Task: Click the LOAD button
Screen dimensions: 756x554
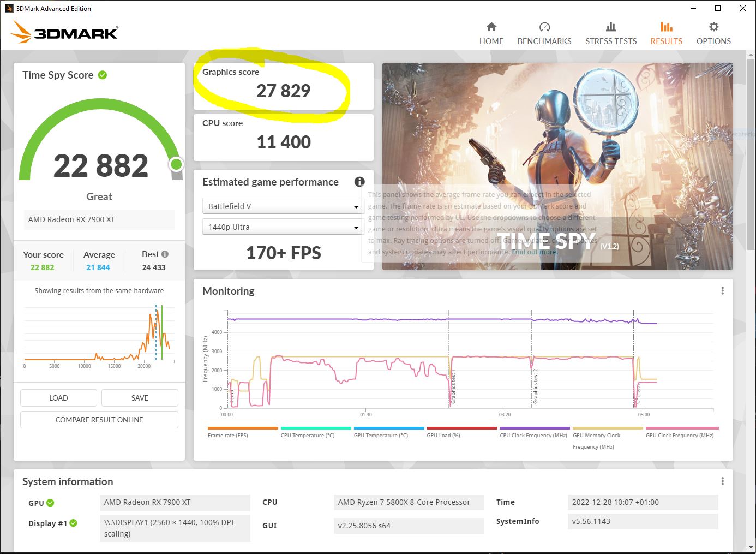Action: 58,398
